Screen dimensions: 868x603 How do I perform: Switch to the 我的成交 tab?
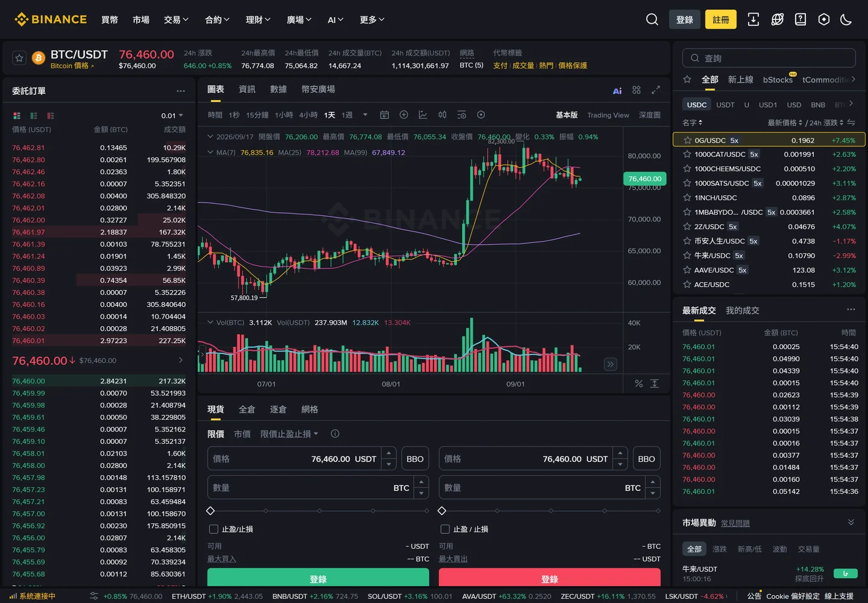(743, 311)
